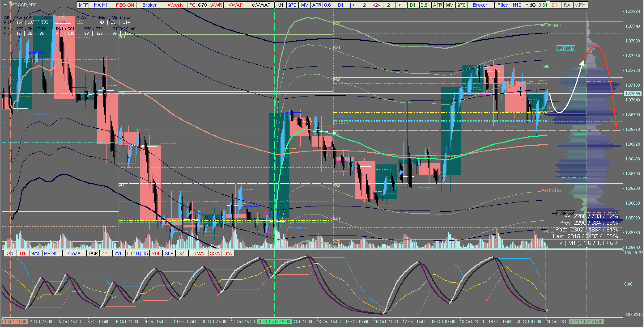
Task: Select the MTF button
Action: pyautogui.click(x=83, y=5)
